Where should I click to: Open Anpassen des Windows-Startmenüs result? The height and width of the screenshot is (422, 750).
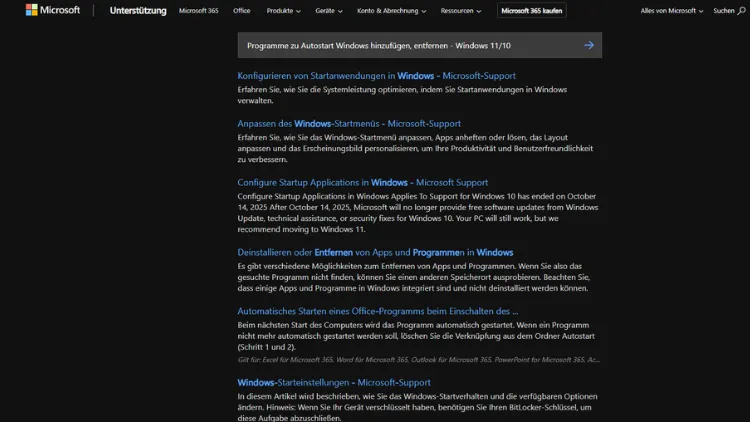349,123
